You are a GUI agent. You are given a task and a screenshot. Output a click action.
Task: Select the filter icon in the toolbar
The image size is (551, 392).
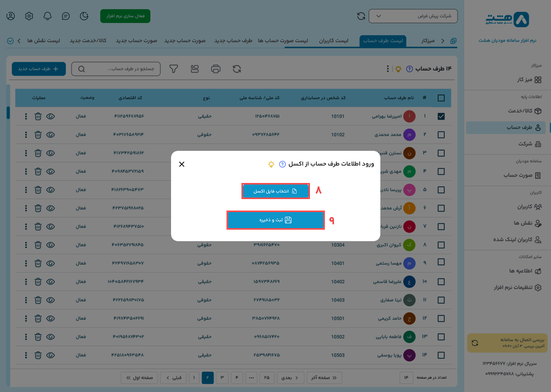tap(174, 69)
